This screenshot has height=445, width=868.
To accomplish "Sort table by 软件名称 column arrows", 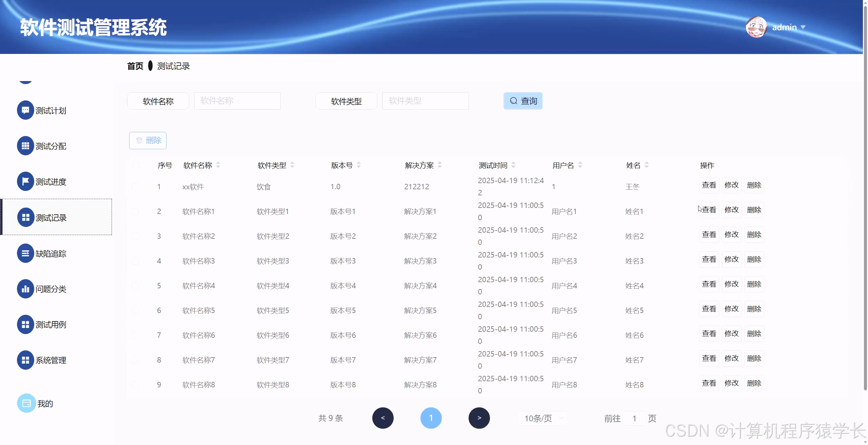I will coord(218,165).
